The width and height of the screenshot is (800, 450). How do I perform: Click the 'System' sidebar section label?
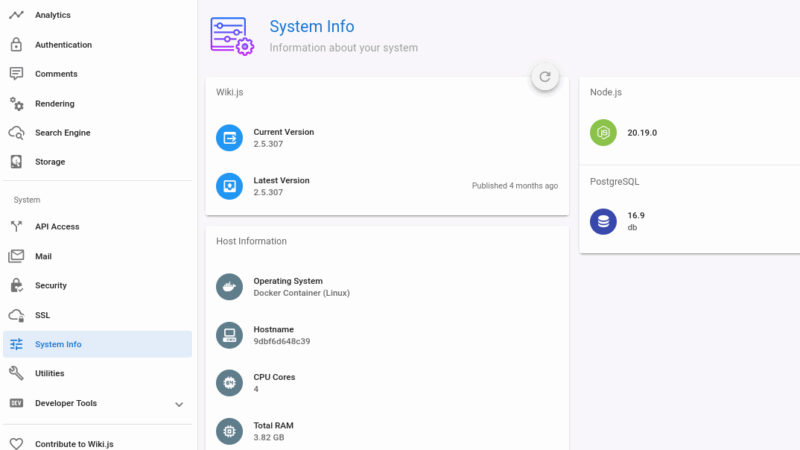(x=27, y=200)
